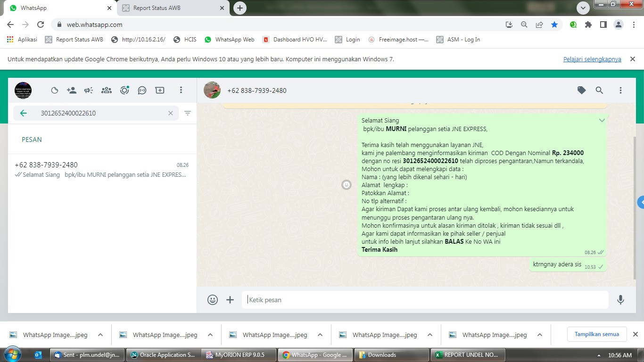Open the Extensions puzzle icon
Viewport: 644px width, 362px height.
click(x=588, y=25)
